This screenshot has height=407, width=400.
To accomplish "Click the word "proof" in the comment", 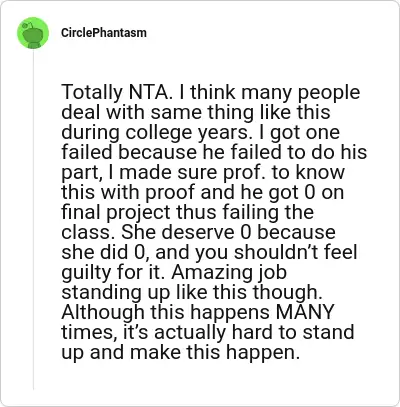I will (170, 193).
